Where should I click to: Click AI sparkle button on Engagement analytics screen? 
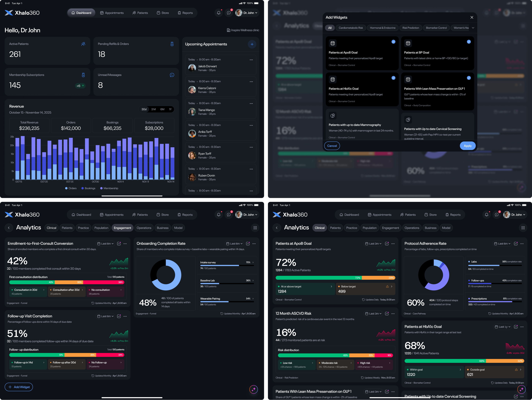tap(253, 389)
